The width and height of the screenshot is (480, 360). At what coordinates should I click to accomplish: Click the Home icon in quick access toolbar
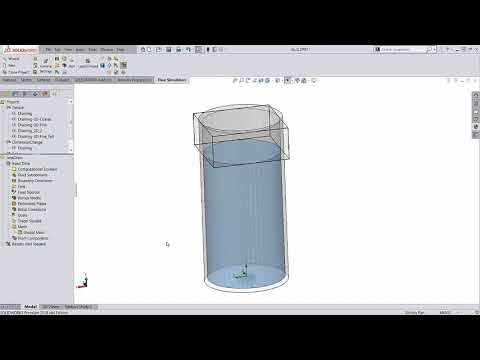coord(143,50)
